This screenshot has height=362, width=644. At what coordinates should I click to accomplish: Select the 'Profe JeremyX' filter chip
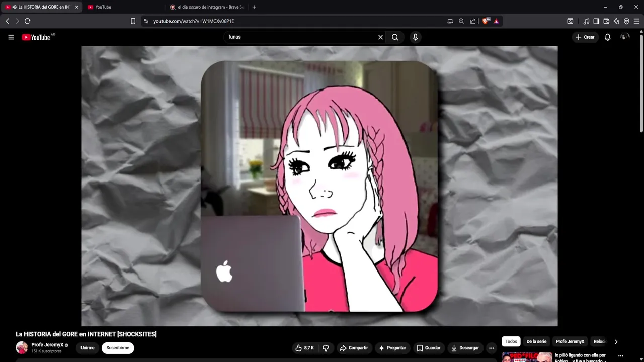click(x=570, y=341)
